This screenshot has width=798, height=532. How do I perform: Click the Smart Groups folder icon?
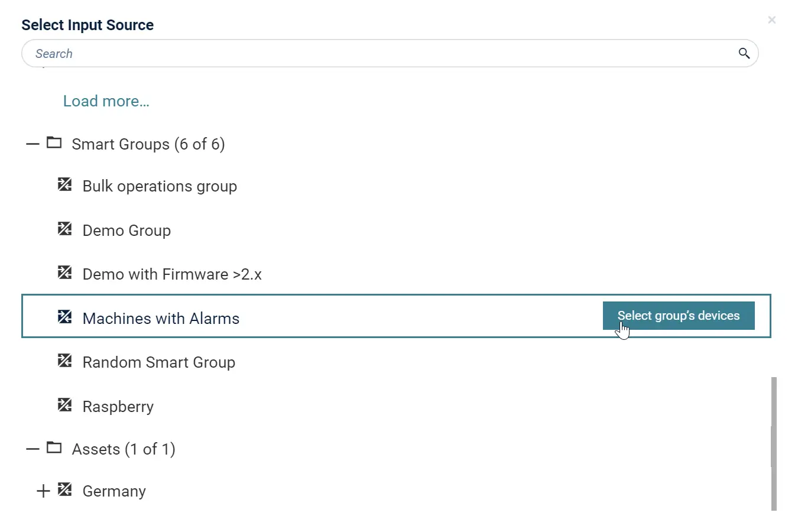(54, 143)
